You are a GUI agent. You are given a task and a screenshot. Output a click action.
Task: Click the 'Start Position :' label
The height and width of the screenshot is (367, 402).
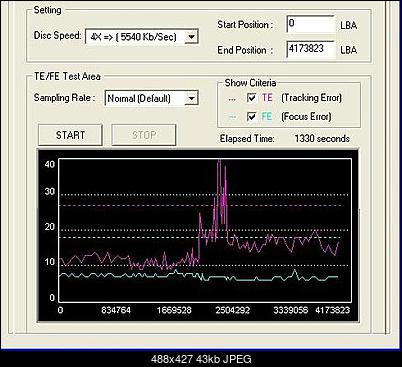245,25
